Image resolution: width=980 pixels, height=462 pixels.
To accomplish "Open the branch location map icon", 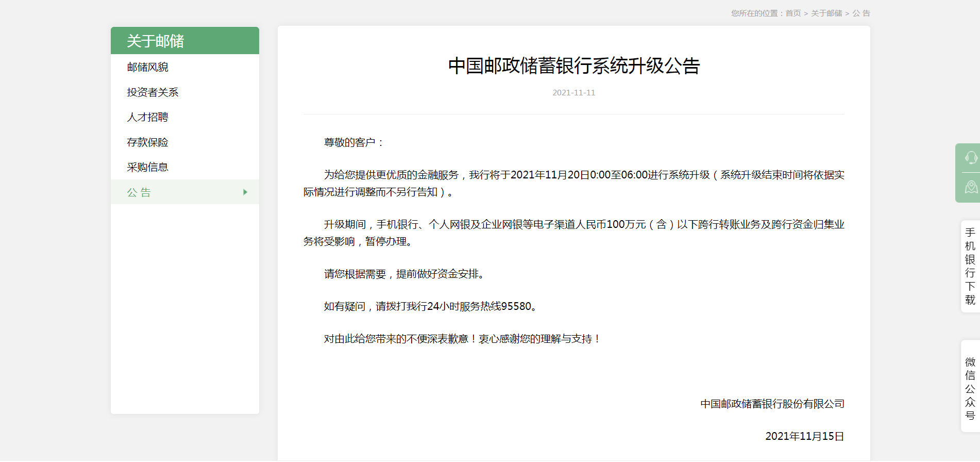I will click(971, 187).
